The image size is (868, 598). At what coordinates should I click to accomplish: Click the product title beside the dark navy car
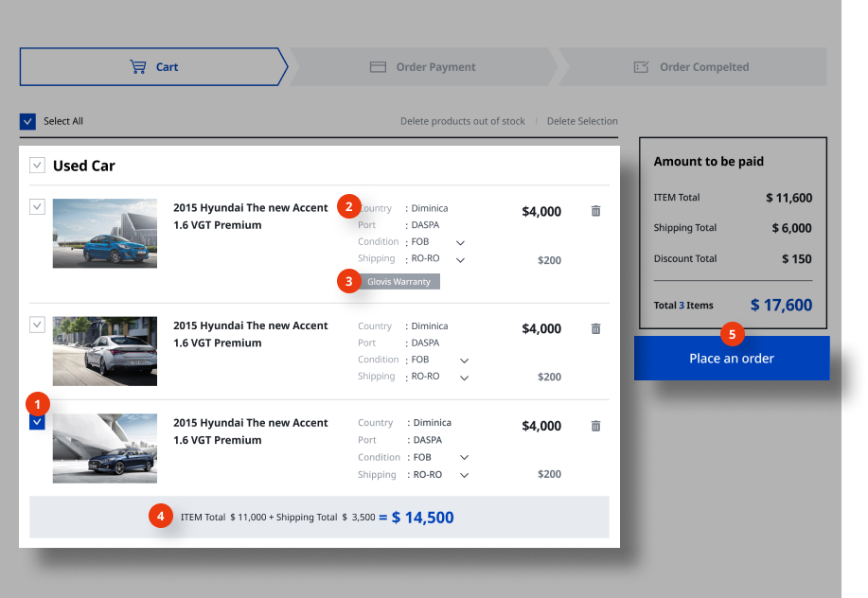coord(250,431)
